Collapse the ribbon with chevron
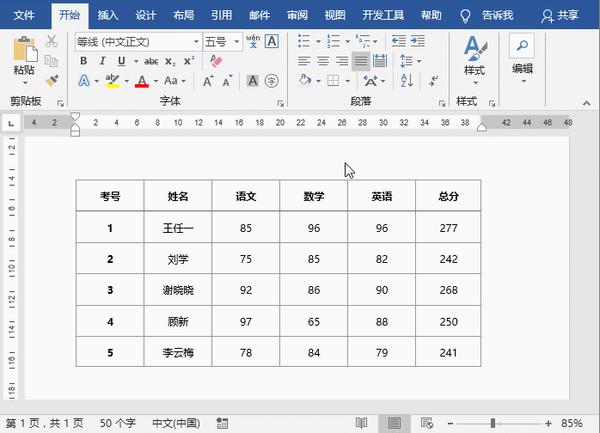The width and height of the screenshot is (600, 433). coord(587,103)
